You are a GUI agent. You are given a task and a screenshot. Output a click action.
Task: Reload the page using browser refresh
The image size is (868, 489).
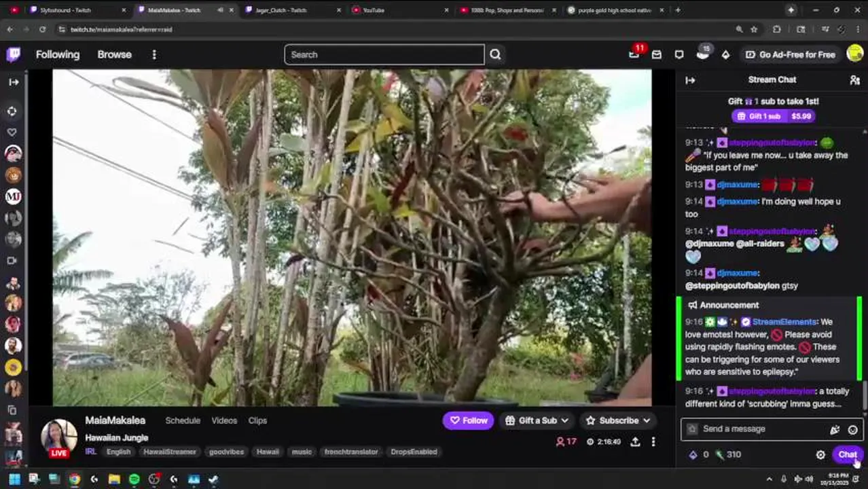click(42, 29)
